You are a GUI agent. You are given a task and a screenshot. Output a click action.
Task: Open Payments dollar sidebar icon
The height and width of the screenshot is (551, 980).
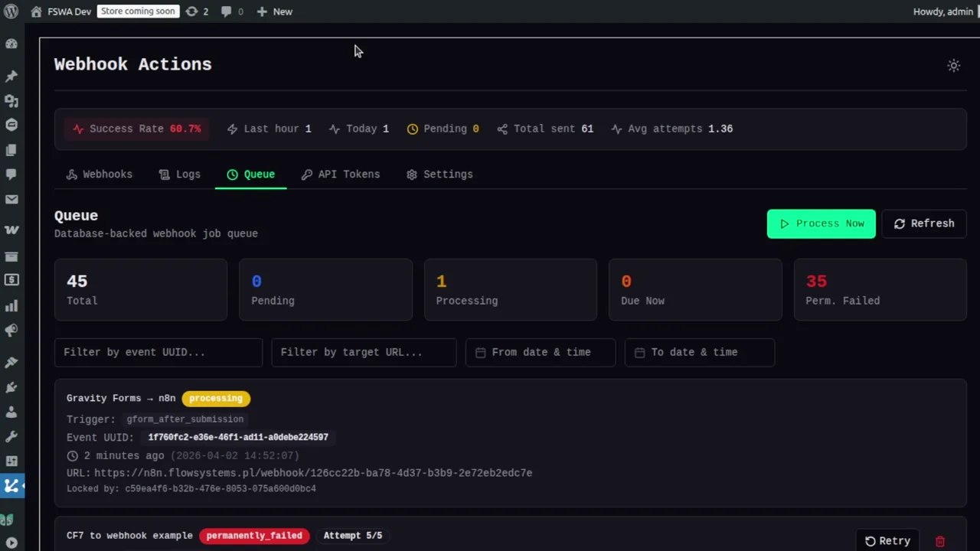11,281
